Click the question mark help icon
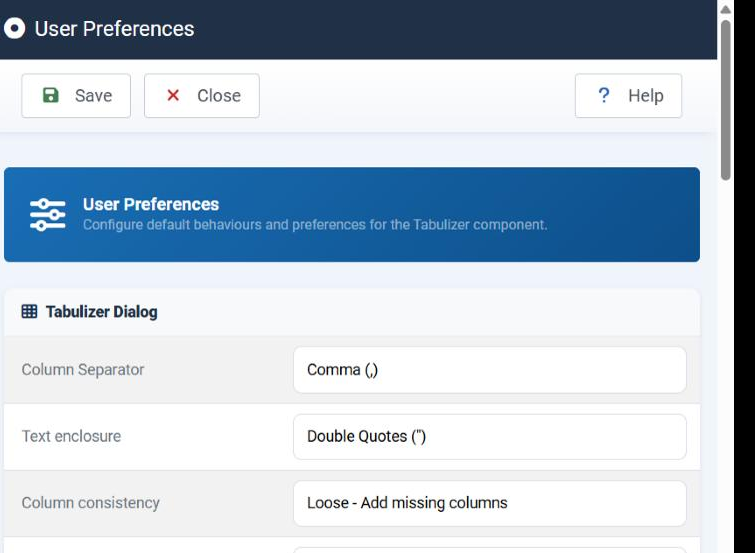Image resolution: width=755 pixels, height=553 pixels. coord(603,95)
